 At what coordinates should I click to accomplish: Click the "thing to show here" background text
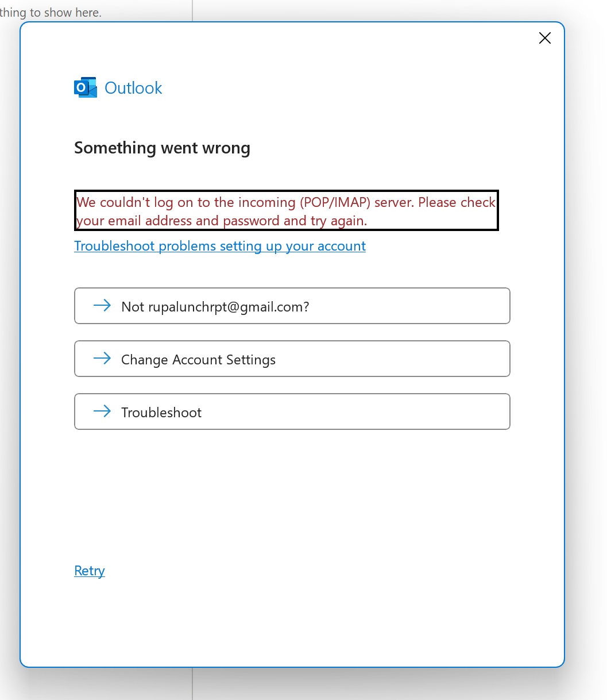51,12
